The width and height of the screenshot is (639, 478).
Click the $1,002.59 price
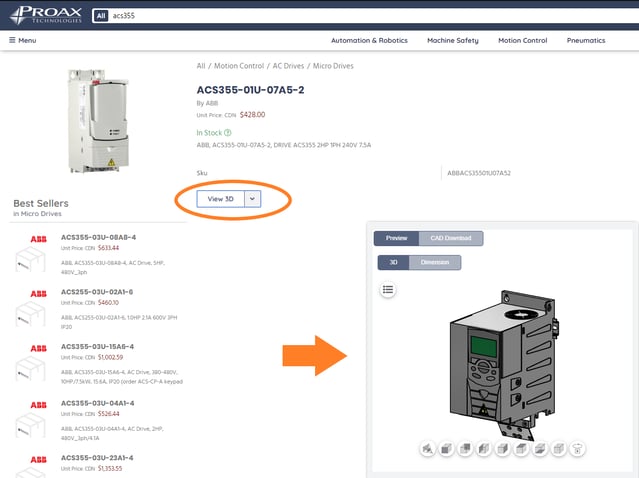(110, 357)
